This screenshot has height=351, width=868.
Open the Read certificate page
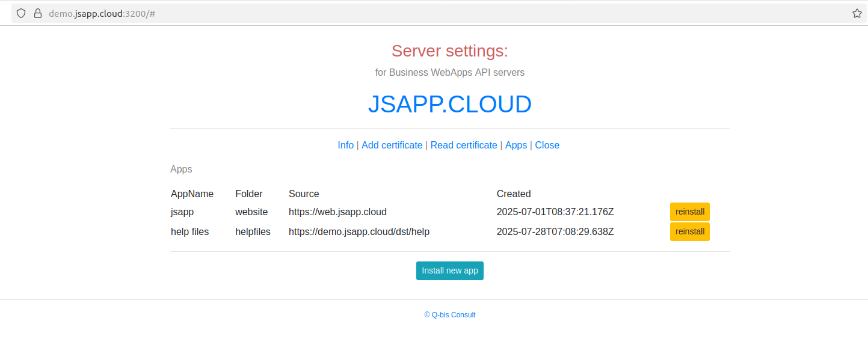pyautogui.click(x=464, y=145)
